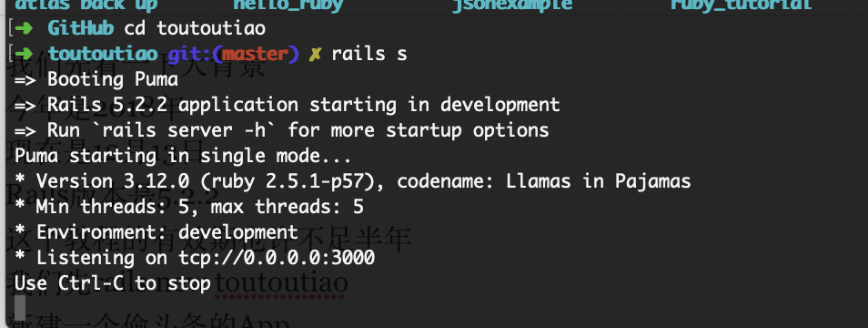Click the asterisk before Version 3.12.0
Image resolution: width=868 pixels, height=328 pixels.
tap(19, 179)
